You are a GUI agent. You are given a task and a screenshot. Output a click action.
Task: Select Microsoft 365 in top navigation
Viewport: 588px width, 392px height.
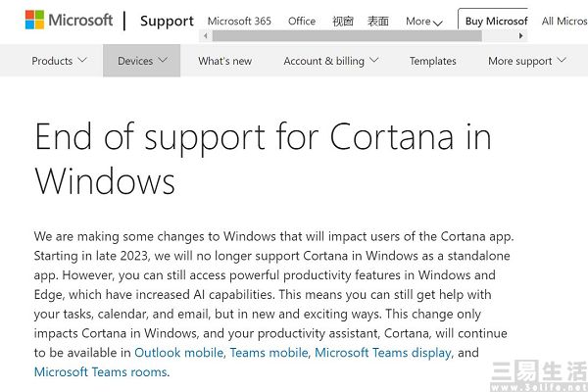tap(239, 21)
